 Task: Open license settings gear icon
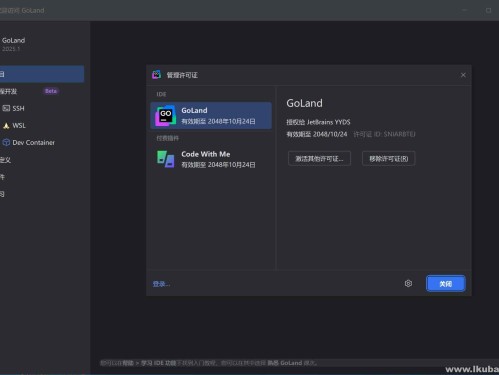click(x=408, y=283)
